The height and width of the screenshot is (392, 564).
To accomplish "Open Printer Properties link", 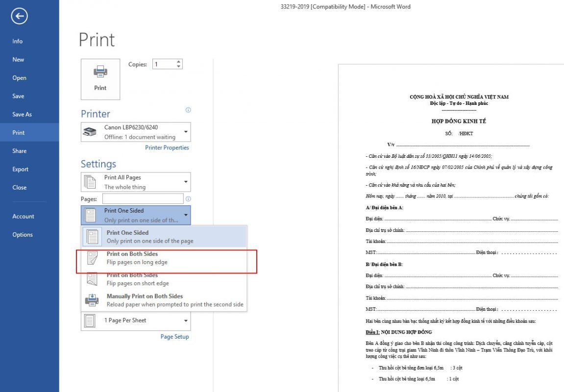I will tap(167, 147).
